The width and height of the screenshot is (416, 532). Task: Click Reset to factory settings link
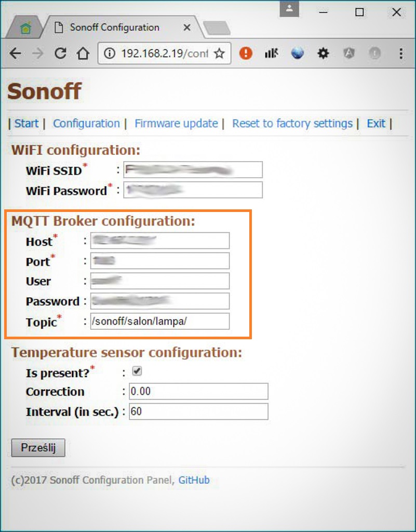[292, 123]
